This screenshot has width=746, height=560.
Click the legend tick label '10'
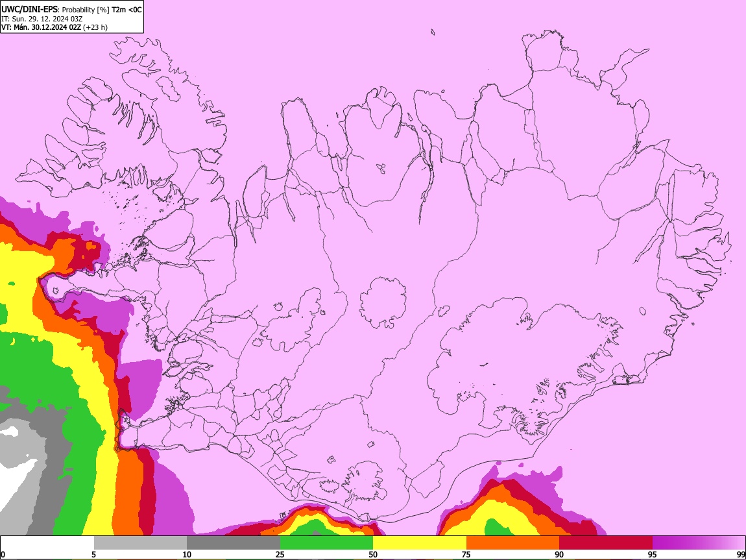pyautogui.click(x=187, y=554)
